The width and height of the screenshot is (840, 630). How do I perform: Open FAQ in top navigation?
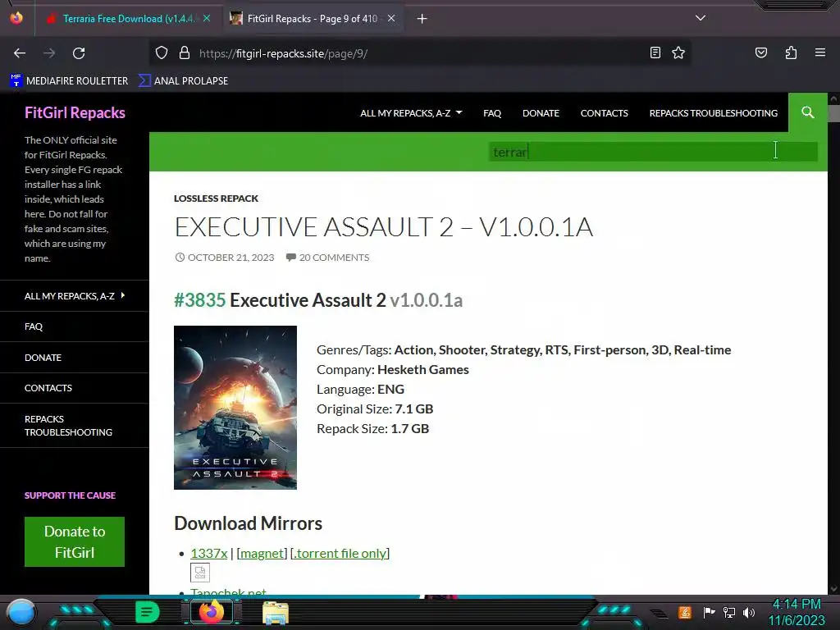click(x=492, y=113)
